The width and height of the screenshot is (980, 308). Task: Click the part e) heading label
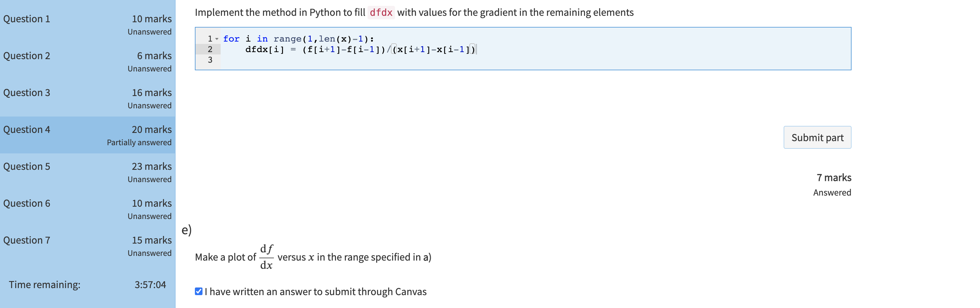tap(186, 230)
